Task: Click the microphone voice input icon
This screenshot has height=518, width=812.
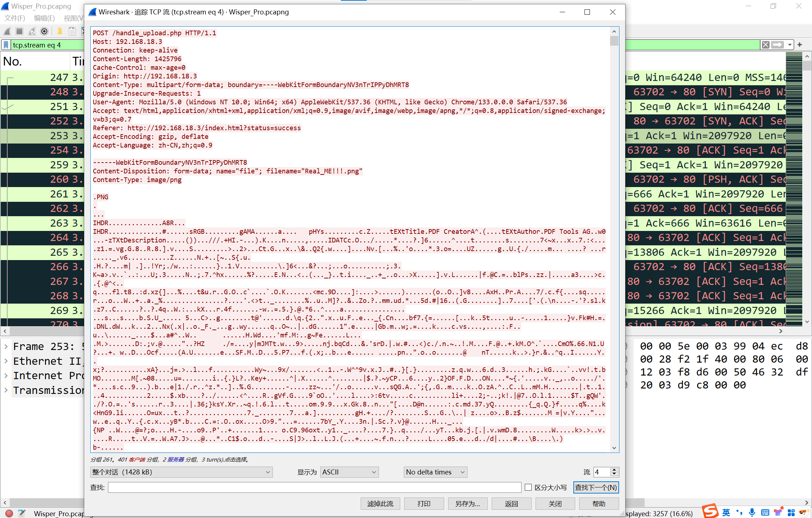Action: click(x=752, y=513)
